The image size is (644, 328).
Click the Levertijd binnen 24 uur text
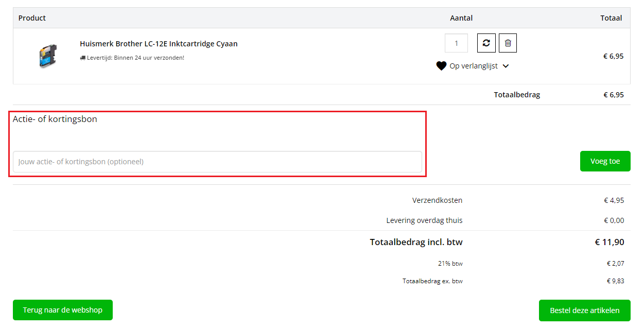pyautogui.click(x=135, y=58)
